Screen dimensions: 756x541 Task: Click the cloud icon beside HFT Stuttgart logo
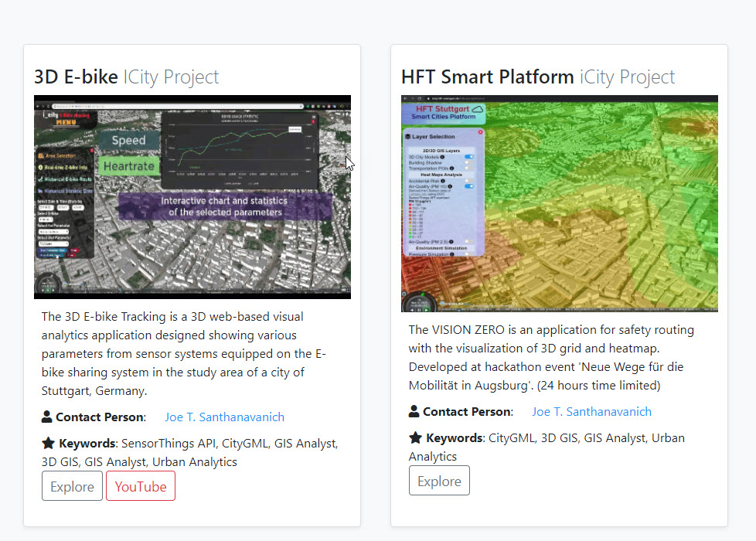pos(477,109)
